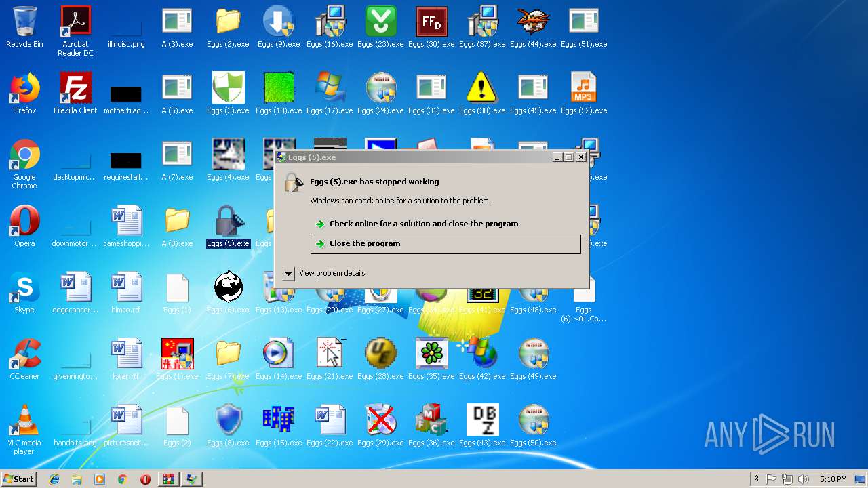Select Eggs (10).exe green square icon
Image resolution: width=868 pixels, height=488 pixels.
tap(279, 88)
